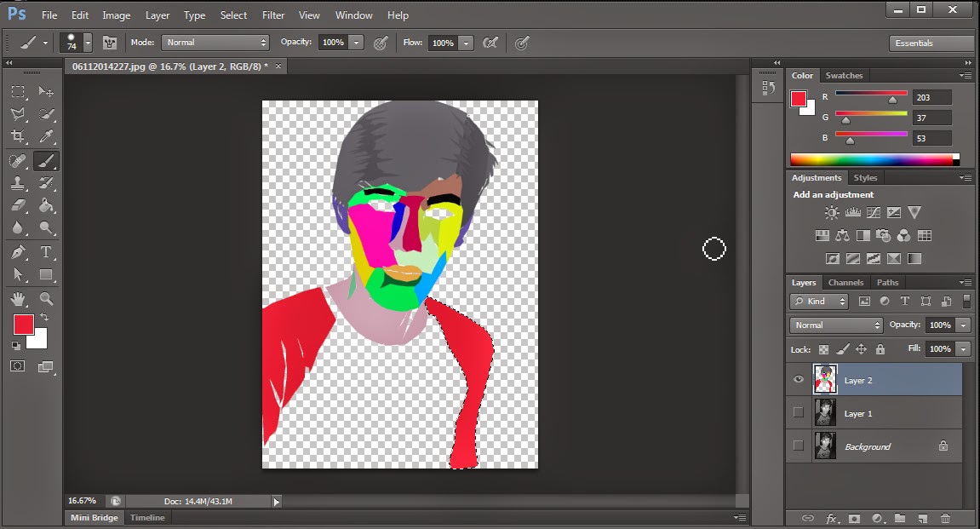980x529 pixels.
Task: Select the Eraser tool
Action: (x=18, y=205)
